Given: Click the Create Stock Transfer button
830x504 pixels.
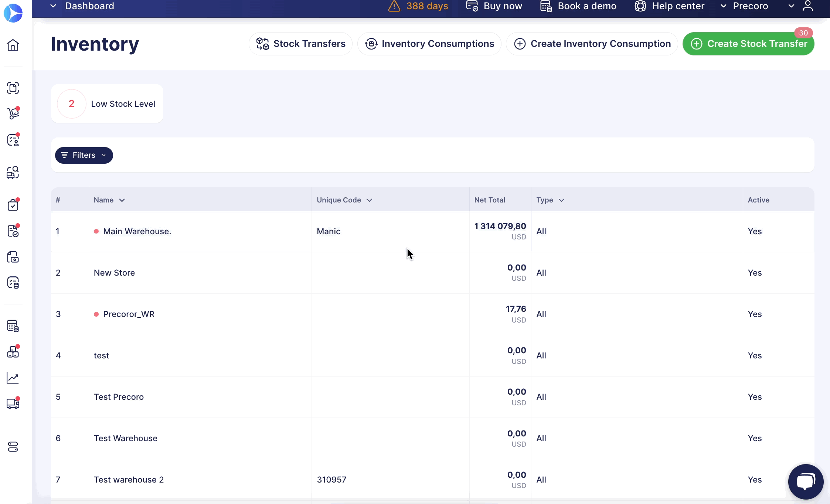Looking at the screenshot, I should pyautogui.click(x=748, y=44).
